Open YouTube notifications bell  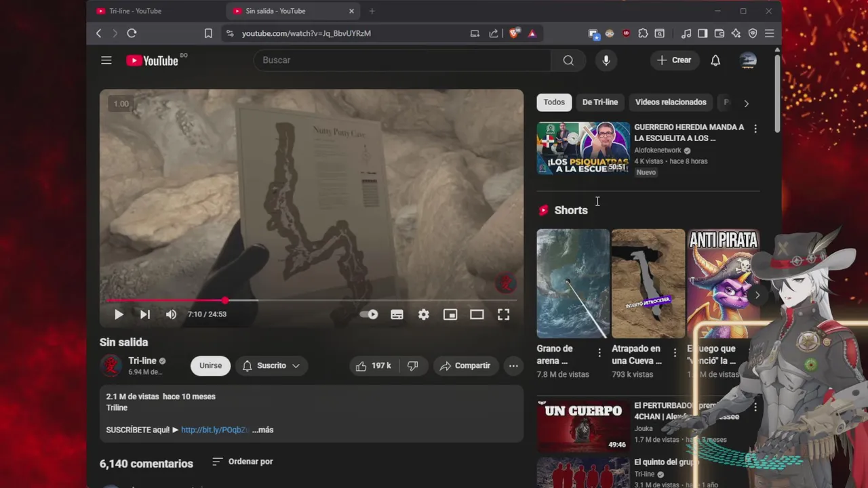click(x=715, y=60)
